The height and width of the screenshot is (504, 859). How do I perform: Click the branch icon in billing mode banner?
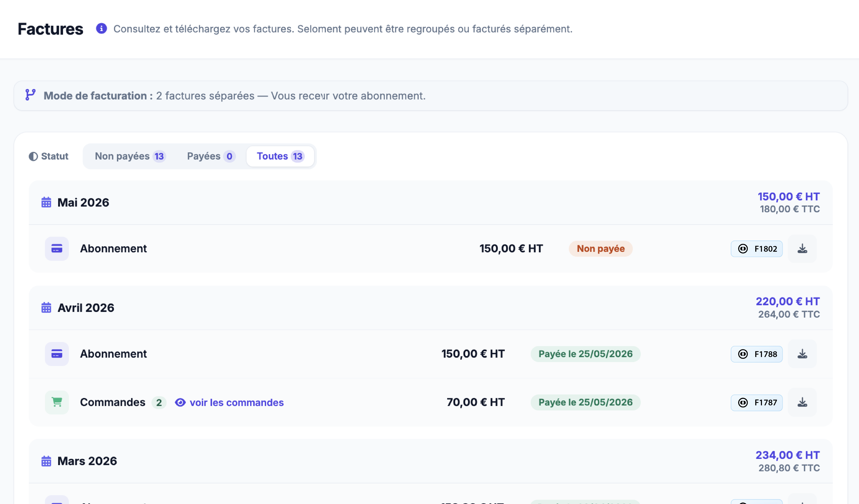[x=30, y=95]
